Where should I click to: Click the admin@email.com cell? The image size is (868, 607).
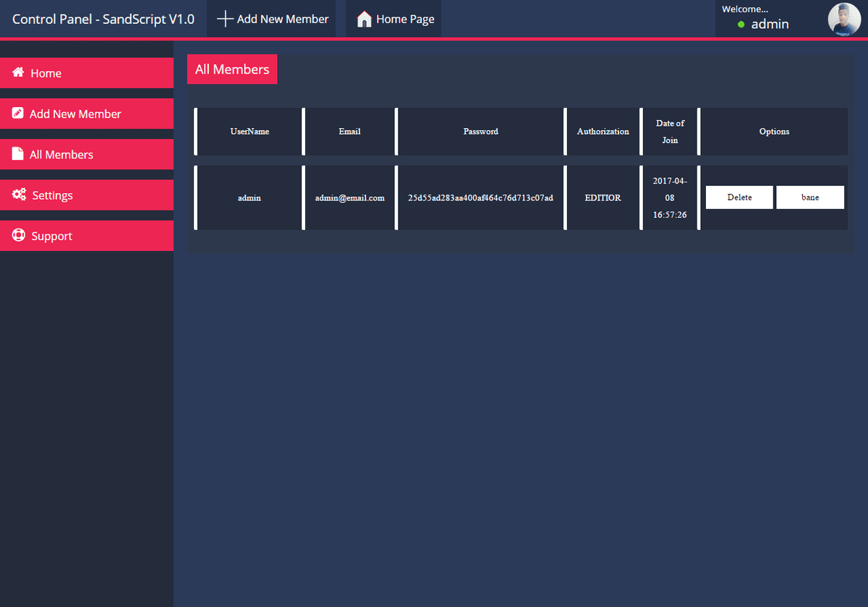click(349, 198)
